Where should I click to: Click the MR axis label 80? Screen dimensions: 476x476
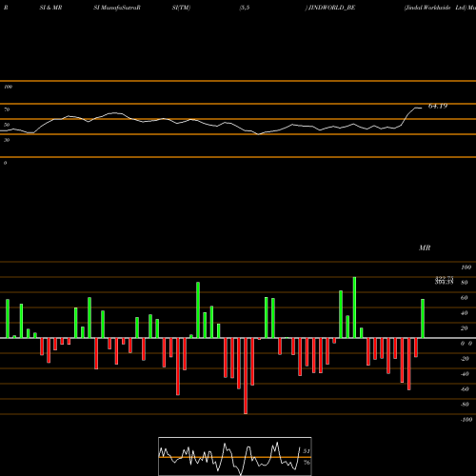coord(465,283)
